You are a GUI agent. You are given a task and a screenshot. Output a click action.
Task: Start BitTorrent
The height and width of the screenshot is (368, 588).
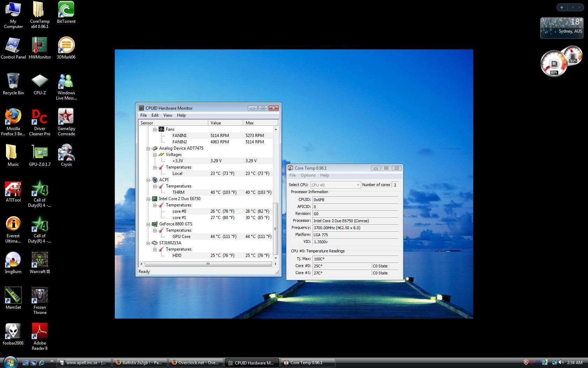click(66, 10)
